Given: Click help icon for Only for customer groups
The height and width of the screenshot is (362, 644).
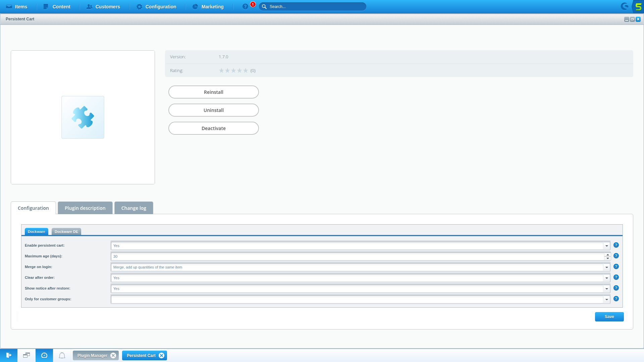Looking at the screenshot, I should [616, 299].
